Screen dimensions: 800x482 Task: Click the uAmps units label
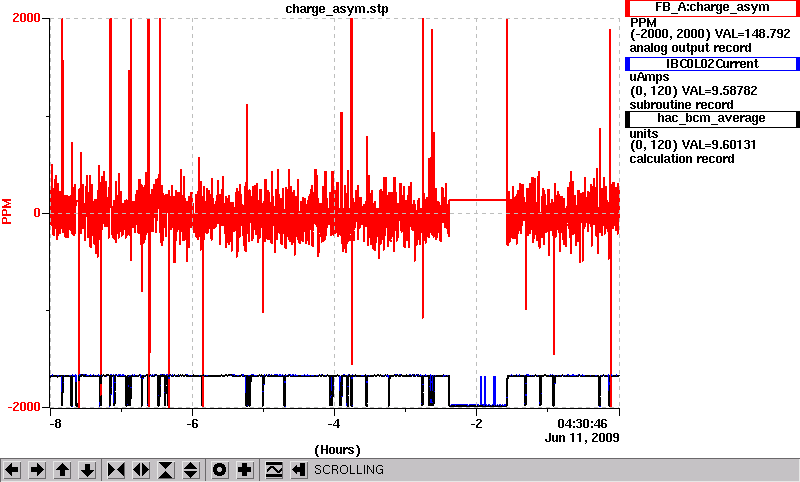[x=649, y=77]
